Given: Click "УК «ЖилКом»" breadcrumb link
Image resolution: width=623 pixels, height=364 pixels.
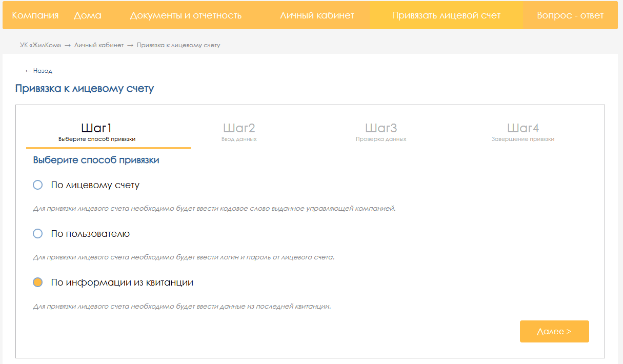Looking at the screenshot, I should click(41, 45).
